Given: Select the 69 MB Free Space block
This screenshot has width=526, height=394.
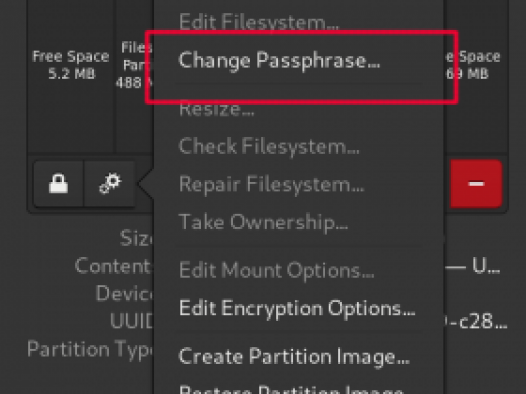Looking at the screenshot, I should (474, 76).
